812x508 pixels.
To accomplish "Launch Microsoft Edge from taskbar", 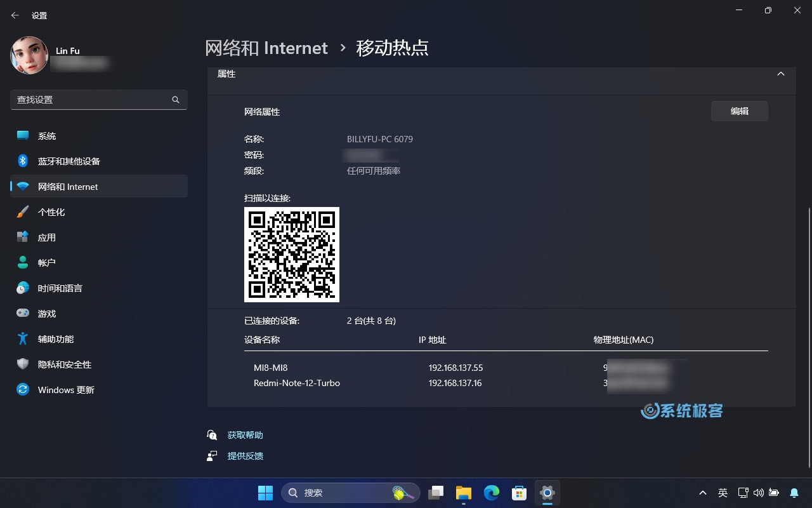I will pos(492,493).
